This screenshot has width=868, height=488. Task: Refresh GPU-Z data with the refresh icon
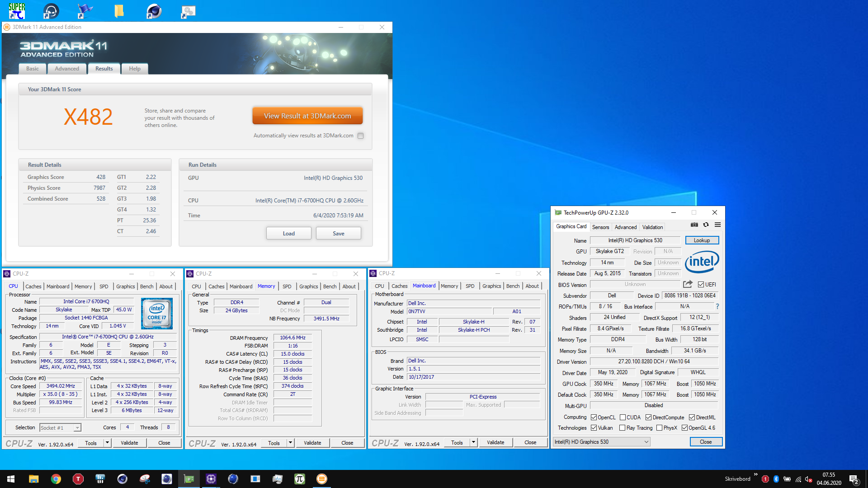click(706, 225)
